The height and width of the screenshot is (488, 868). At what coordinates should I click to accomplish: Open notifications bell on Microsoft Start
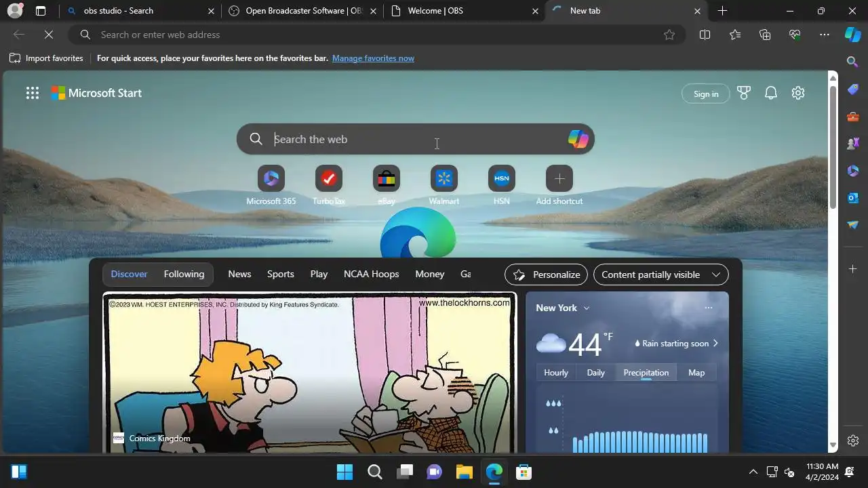coord(771,94)
